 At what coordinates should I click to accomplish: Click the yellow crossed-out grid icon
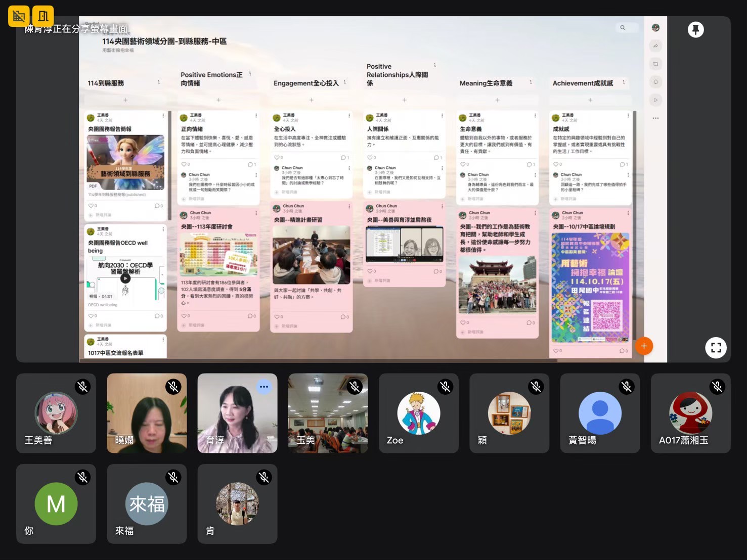[x=19, y=16]
